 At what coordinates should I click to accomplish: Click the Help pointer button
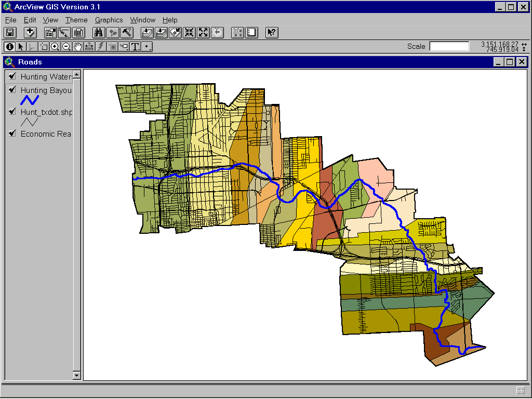point(271,32)
